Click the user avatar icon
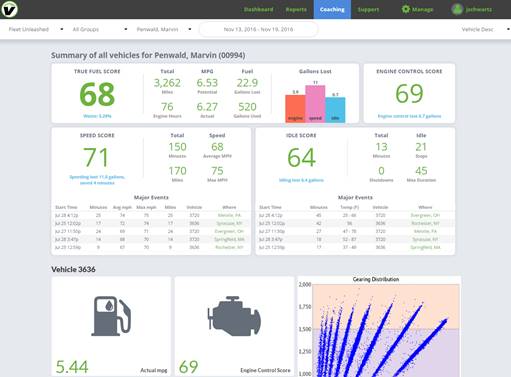The height and width of the screenshot is (377, 511). click(x=457, y=9)
